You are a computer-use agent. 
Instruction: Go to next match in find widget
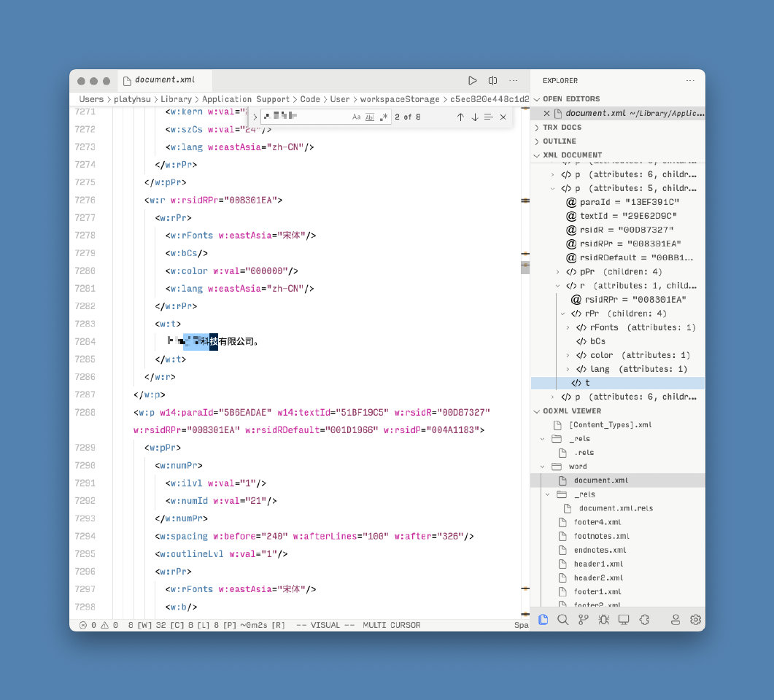474,117
